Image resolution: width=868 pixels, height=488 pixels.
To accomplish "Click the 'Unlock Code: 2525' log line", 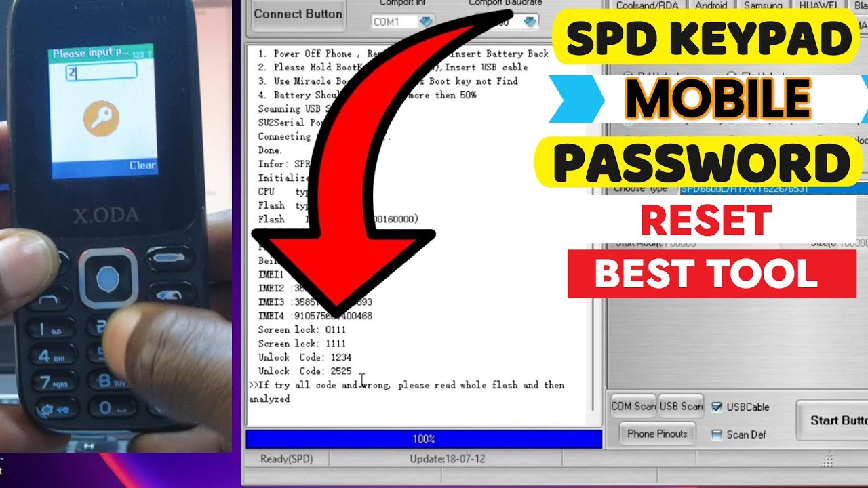I will pyautogui.click(x=304, y=371).
